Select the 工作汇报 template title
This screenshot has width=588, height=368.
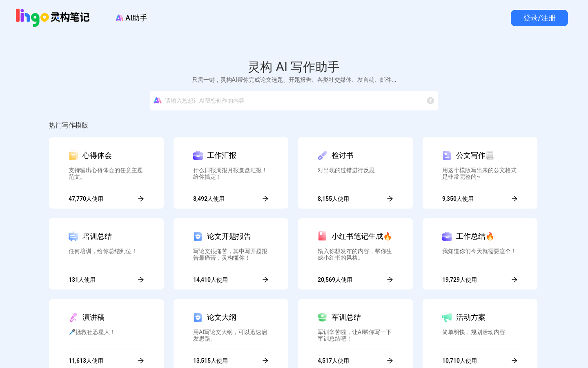coord(222,155)
